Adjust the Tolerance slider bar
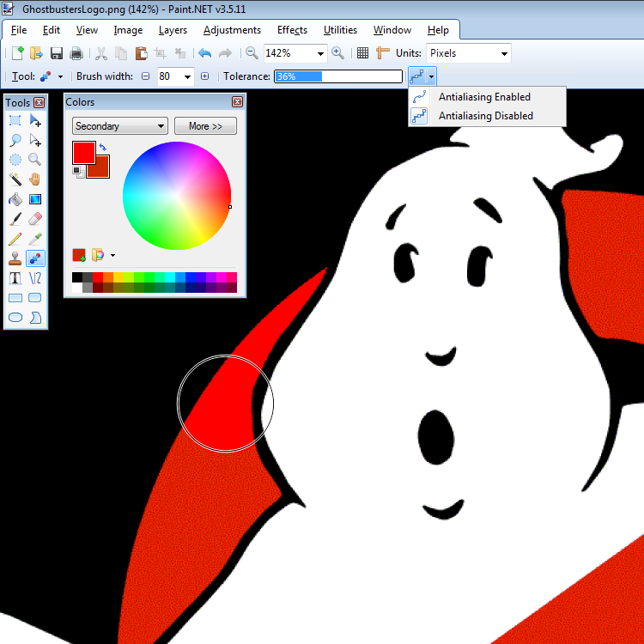644x644 pixels. [x=338, y=76]
